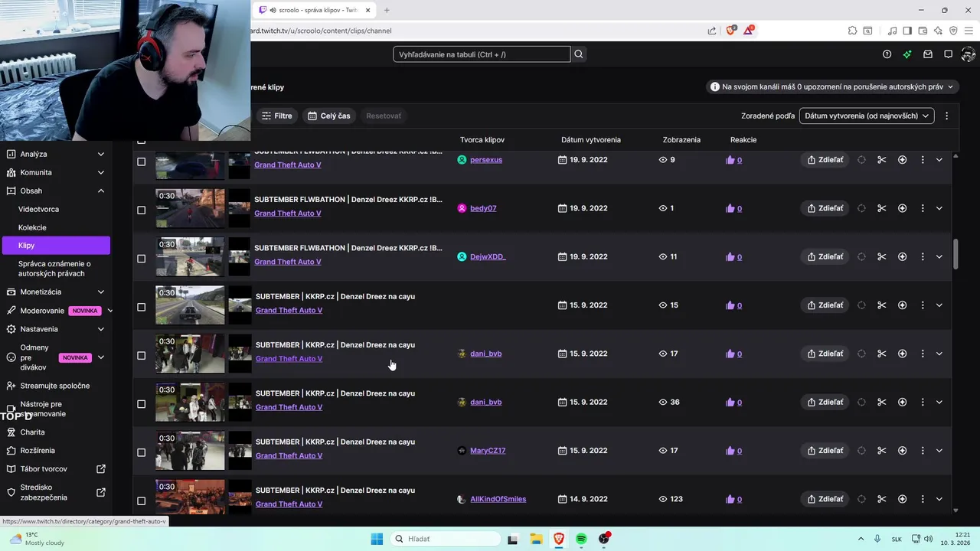
Task: Click scissors icon in bedy07 clip row
Action: point(882,208)
